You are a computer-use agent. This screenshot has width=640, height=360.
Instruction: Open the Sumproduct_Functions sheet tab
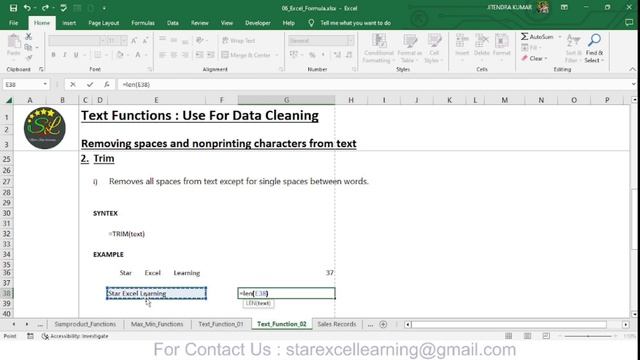[85, 324]
